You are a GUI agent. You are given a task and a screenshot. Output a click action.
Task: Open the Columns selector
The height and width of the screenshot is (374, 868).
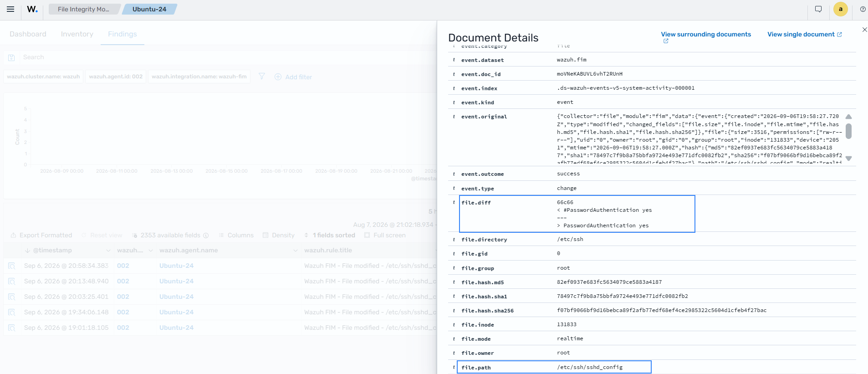pos(236,236)
